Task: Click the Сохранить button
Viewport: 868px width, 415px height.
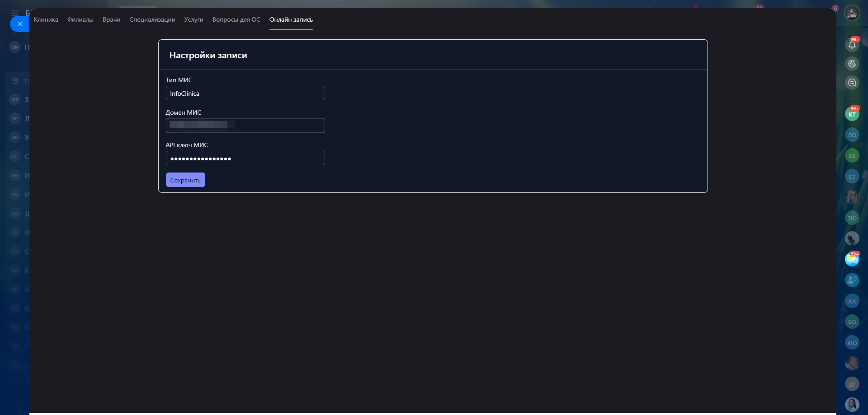Action: point(185,180)
